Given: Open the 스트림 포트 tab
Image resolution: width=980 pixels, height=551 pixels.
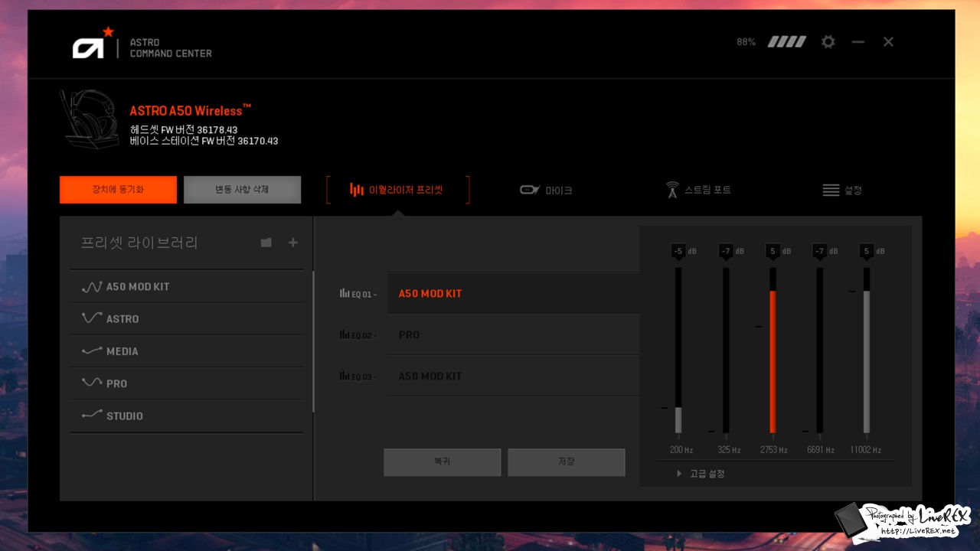Looking at the screenshot, I should pyautogui.click(x=698, y=190).
